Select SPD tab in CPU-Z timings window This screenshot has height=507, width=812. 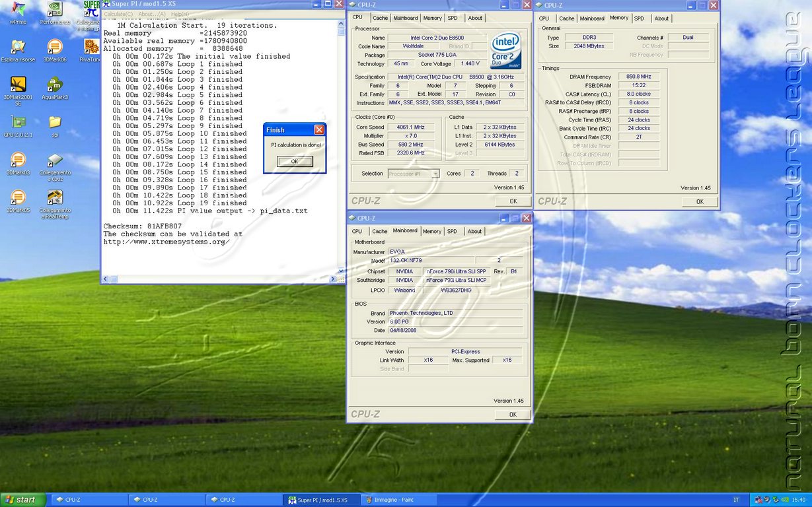click(640, 18)
